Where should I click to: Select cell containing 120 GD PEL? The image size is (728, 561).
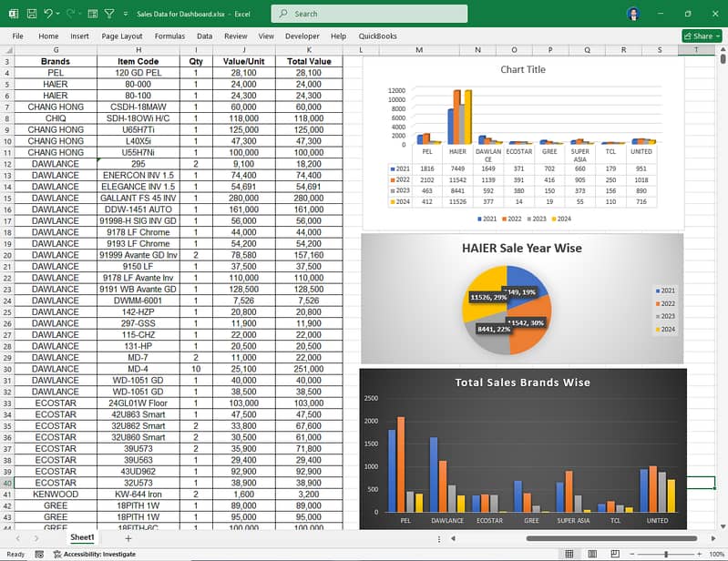138,73
